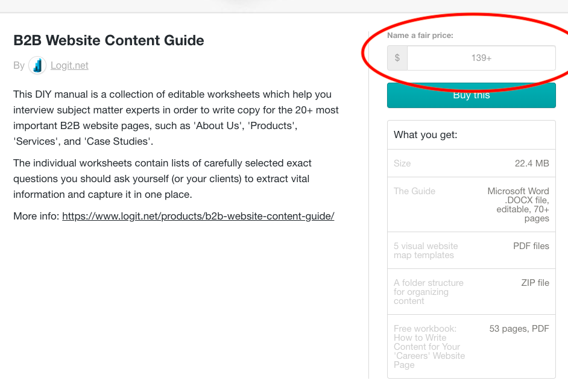Open the Logit.net author link
This screenshot has width=568, height=392.
click(69, 66)
